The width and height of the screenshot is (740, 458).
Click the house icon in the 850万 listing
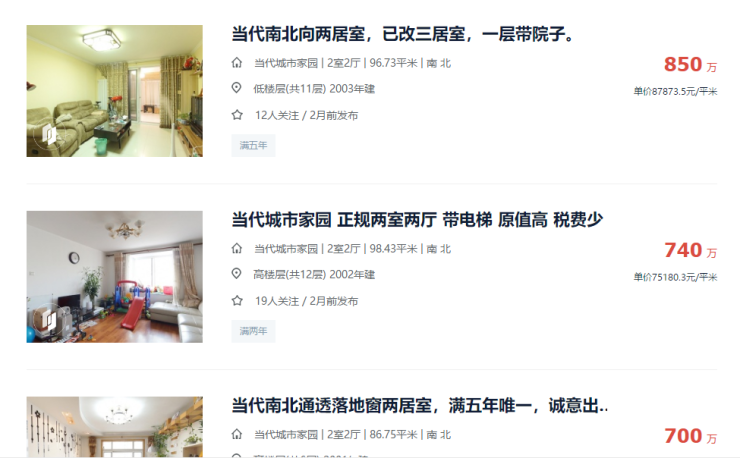coord(237,63)
